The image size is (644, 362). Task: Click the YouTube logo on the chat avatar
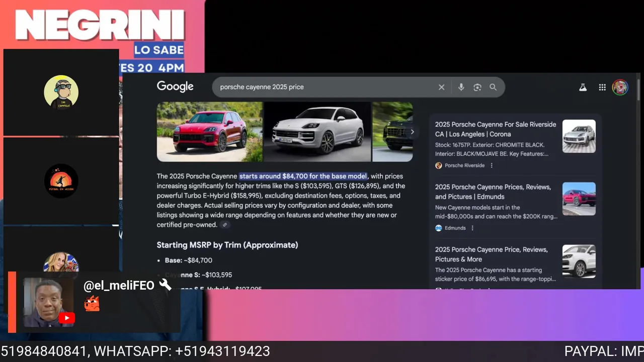point(66,318)
